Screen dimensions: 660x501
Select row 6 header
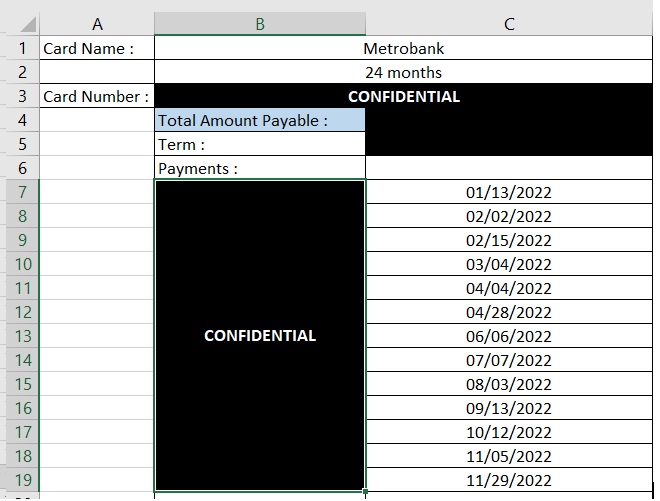[x=22, y=168]
